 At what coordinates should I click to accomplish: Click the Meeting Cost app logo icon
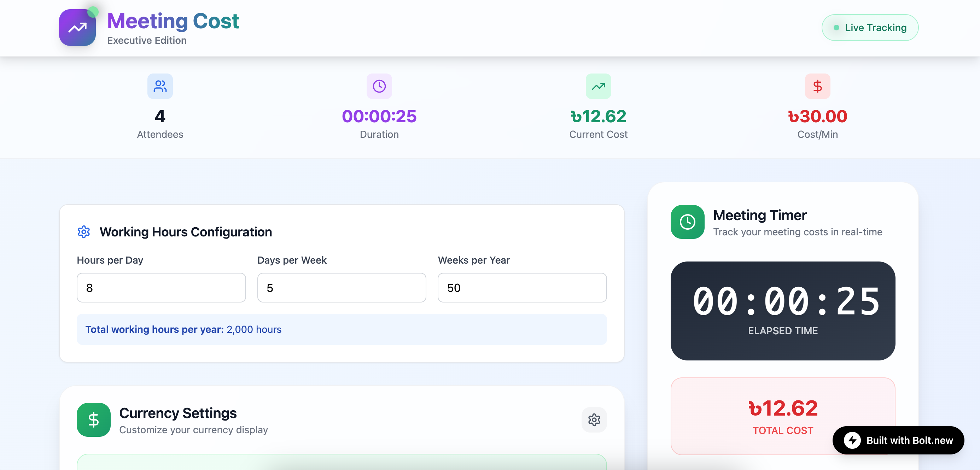pyautogui.click(x=77, y=28)
